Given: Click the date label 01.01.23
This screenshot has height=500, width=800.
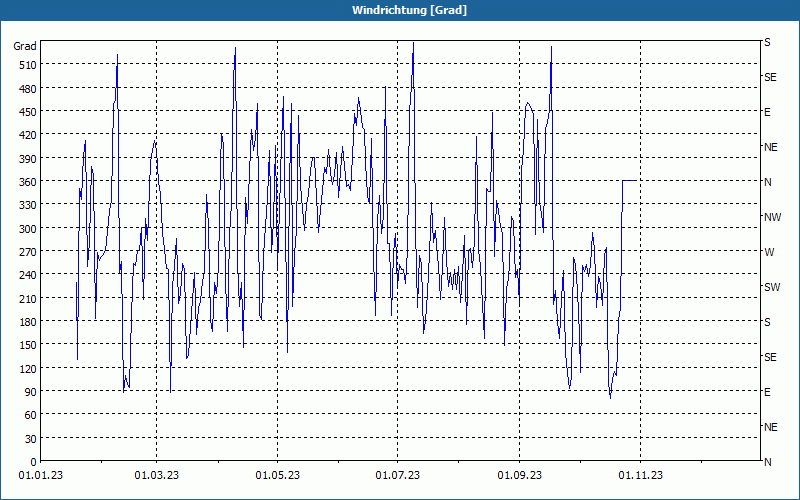Looking at the screenshot, I should pyautogui.click(x=41, y=476).
